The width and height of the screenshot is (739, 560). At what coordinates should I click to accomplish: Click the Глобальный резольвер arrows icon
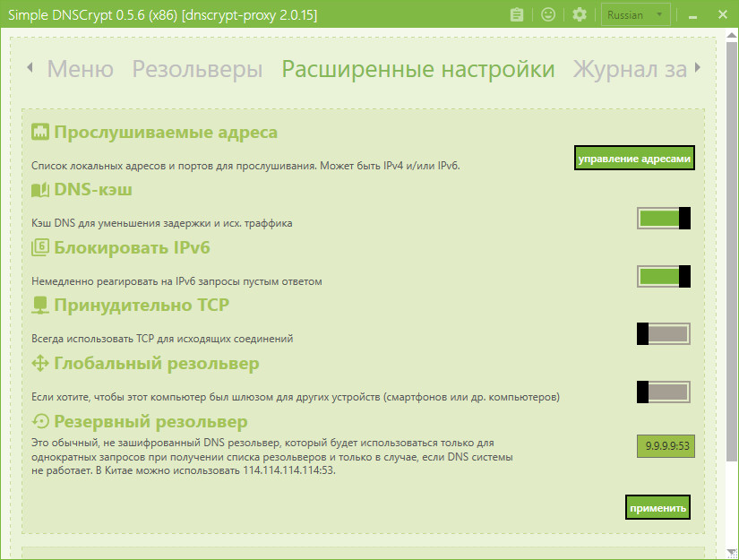click(40, 364)
